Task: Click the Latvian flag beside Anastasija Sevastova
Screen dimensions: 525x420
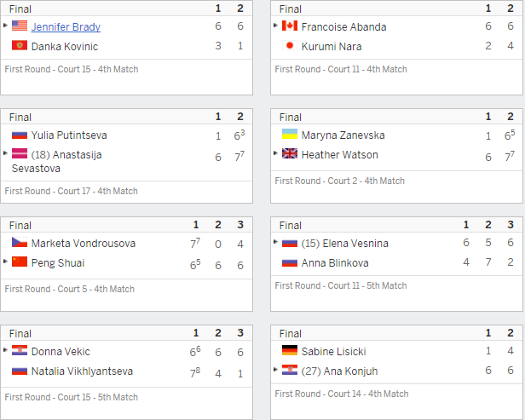Action: [20, 153]
